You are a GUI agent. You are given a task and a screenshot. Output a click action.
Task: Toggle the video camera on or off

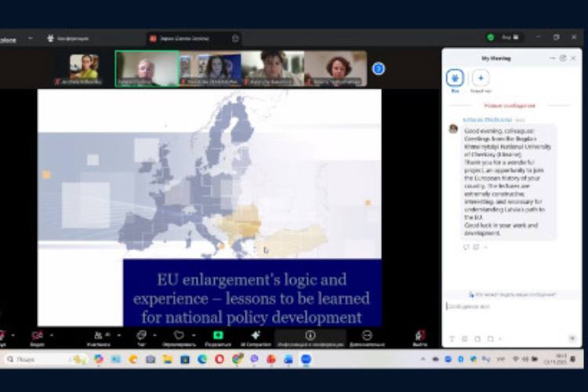pyautogui.click(x=37, y=335)
